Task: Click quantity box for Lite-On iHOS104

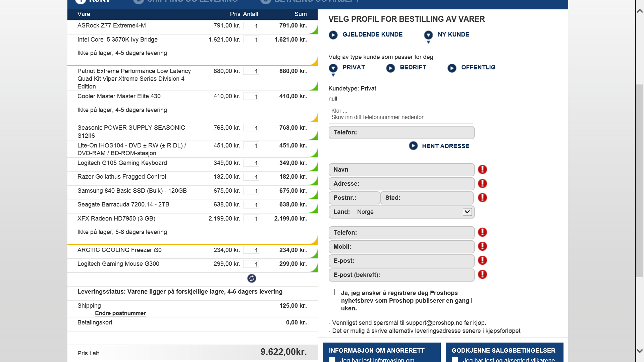Action: pos(251,146)
